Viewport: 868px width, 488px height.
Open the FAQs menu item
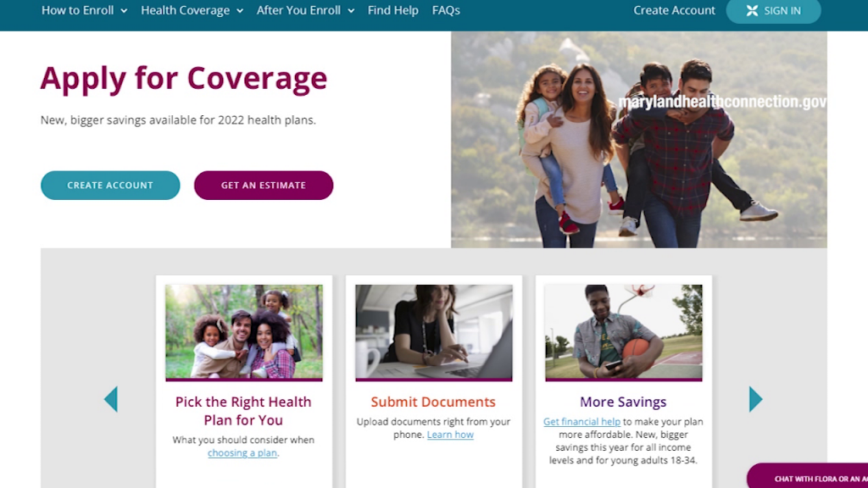tap(446, 10)
